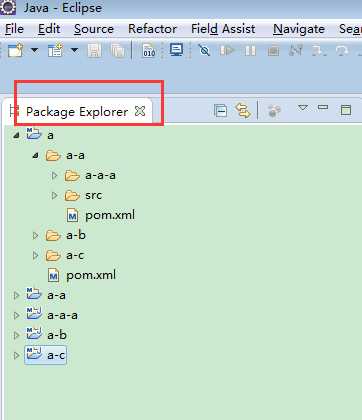This screenshot has height=420, width=362.
Task: Click the Disconnect debug icon
Action: 296,51
